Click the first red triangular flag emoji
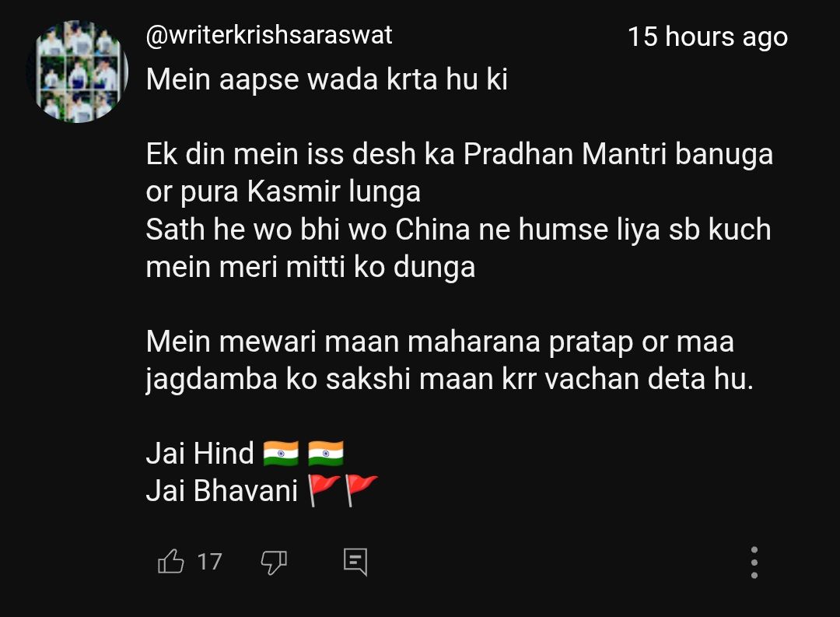The image size is (840, 617). 323,490
